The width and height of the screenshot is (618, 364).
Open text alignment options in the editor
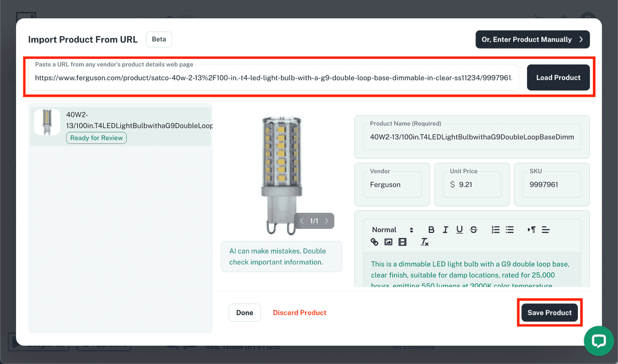545,229
